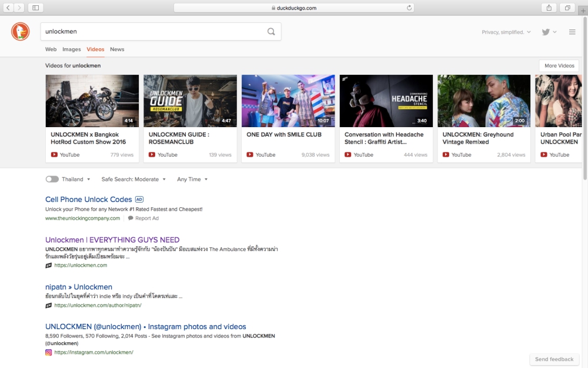Open the nipatn » Unlockmen result
The height and width of the screenshot is (368, 588).
coord(79,287)
